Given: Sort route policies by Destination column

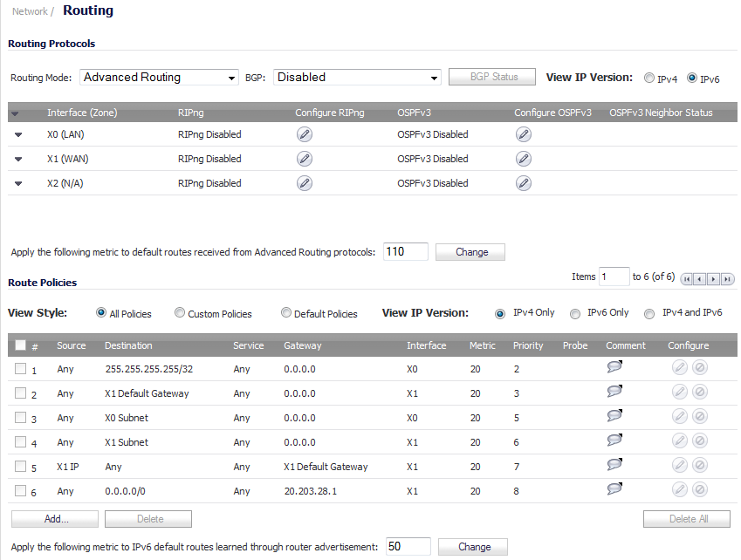Looking at the screenshot, I should [128, 345].
